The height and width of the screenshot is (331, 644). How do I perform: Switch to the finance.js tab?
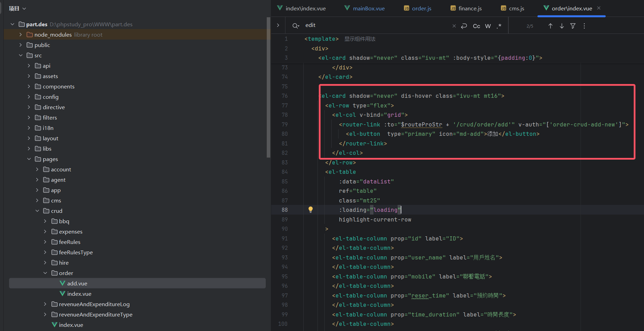[466, 8]
